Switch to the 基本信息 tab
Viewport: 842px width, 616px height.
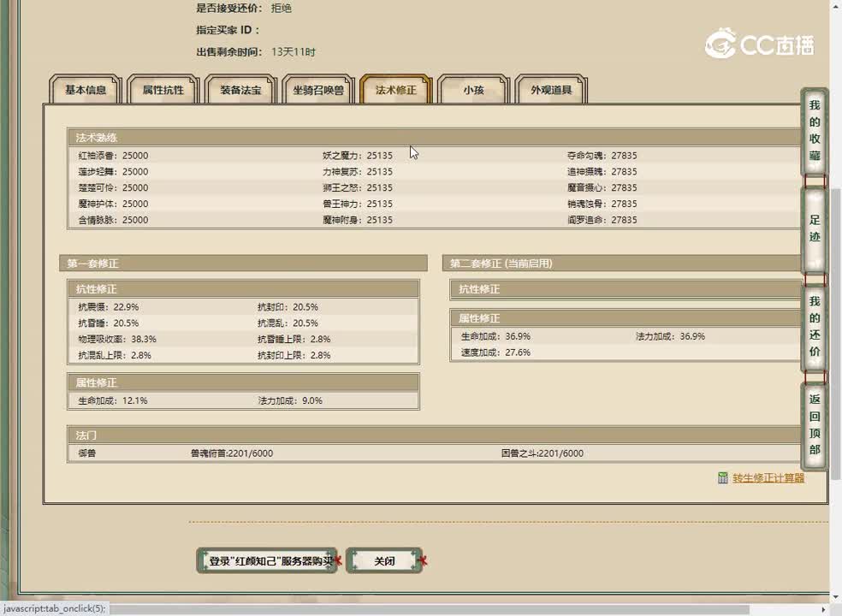(86, 90)
